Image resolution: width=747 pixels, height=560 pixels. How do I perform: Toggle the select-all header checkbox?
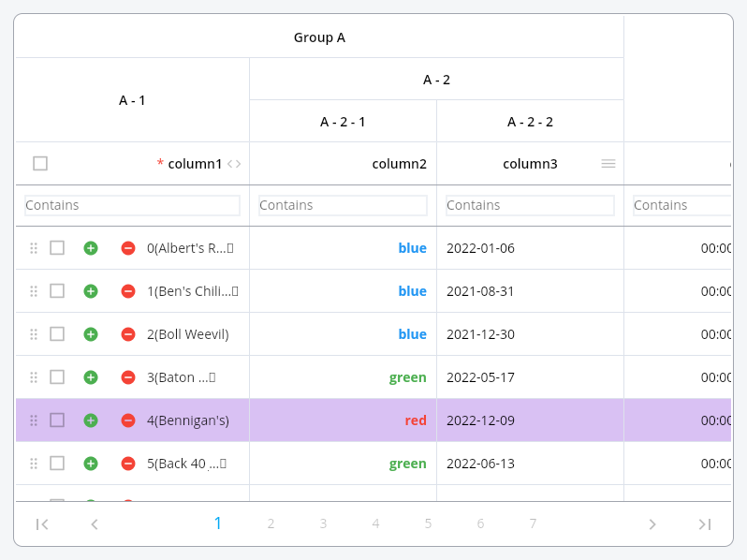pos(40,164)
